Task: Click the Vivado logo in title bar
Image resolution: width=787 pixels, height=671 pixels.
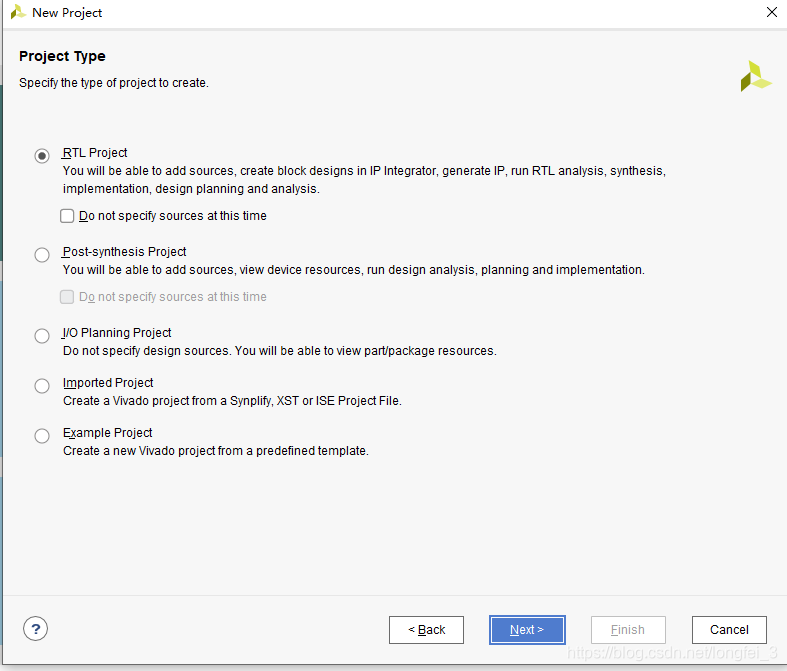Action: tap(18, 12)
